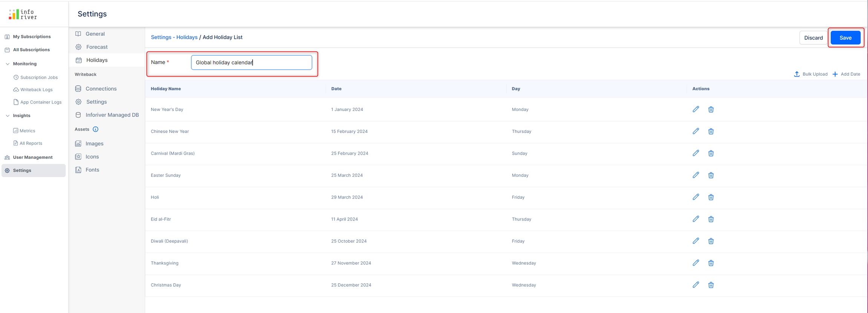Collapse the Insights section

(8, 115)
